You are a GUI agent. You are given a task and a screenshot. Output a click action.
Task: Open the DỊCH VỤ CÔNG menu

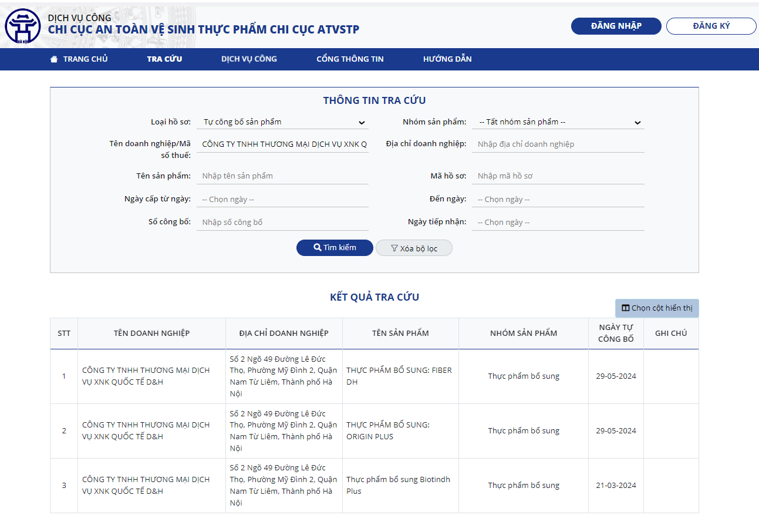click(x=249, y=59)
